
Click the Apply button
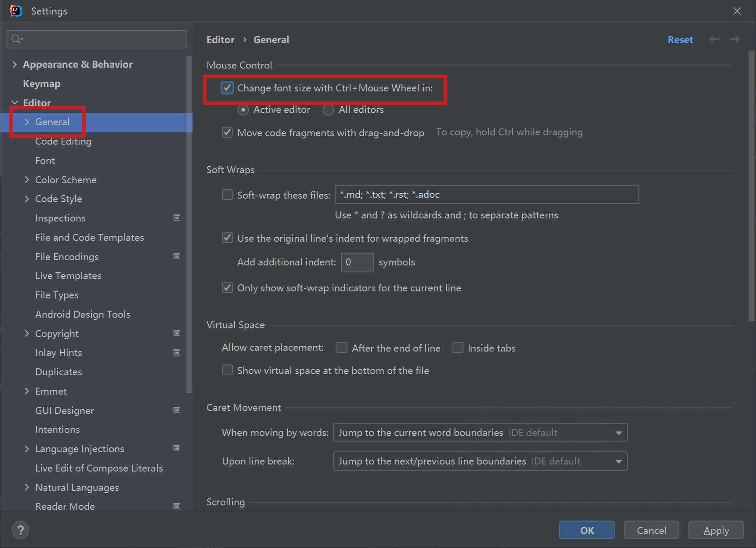point(716,530)
